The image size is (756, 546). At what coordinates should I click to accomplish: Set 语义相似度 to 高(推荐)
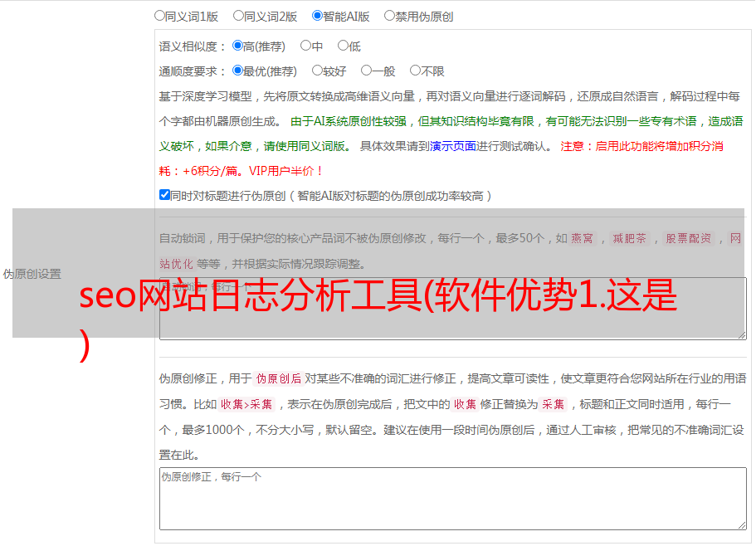coord(237,46)
